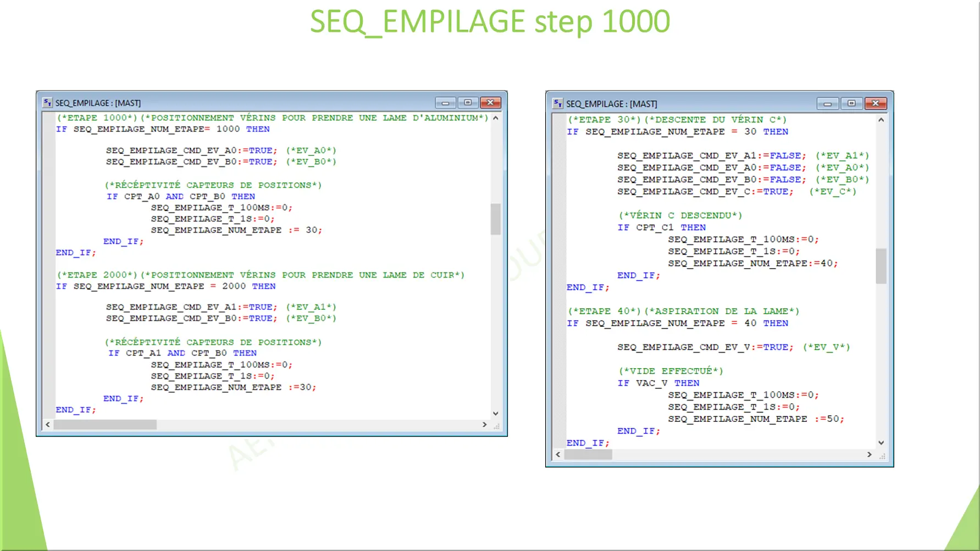Click the IF VAC_V THEN condition line

[x=658, y=383]
